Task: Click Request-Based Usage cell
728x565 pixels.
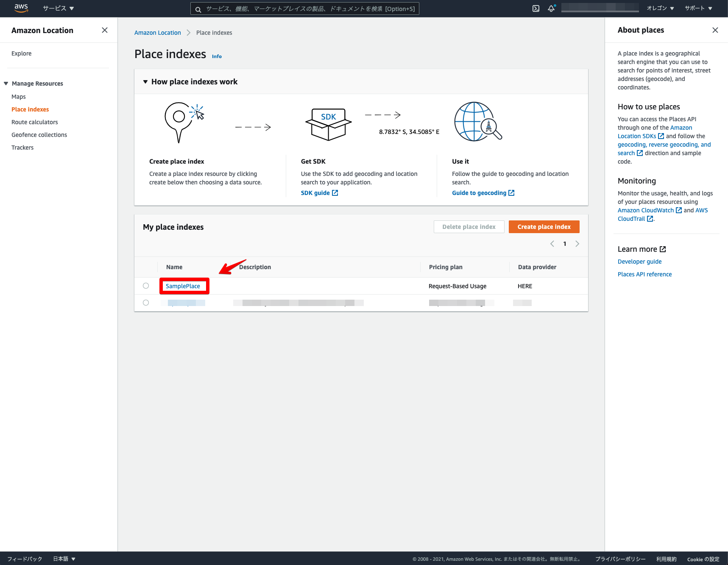Action: pos(457,286)
